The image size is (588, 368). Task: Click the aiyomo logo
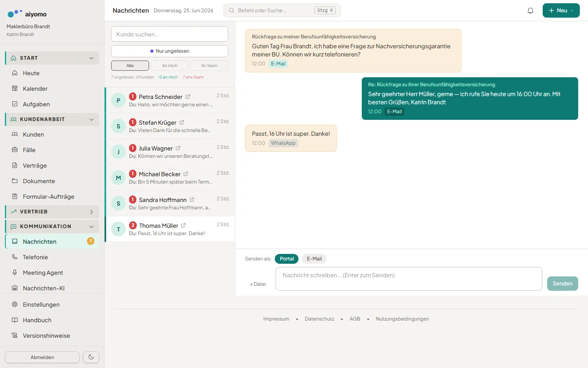click(27, 14)
